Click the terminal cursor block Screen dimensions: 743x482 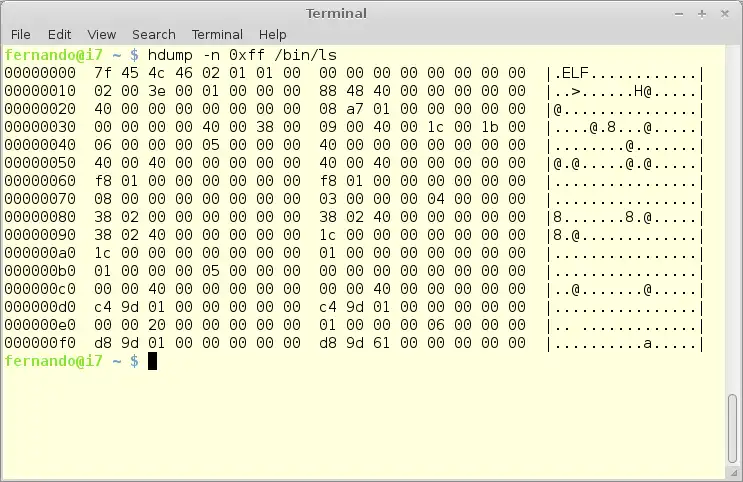point(152,361)
